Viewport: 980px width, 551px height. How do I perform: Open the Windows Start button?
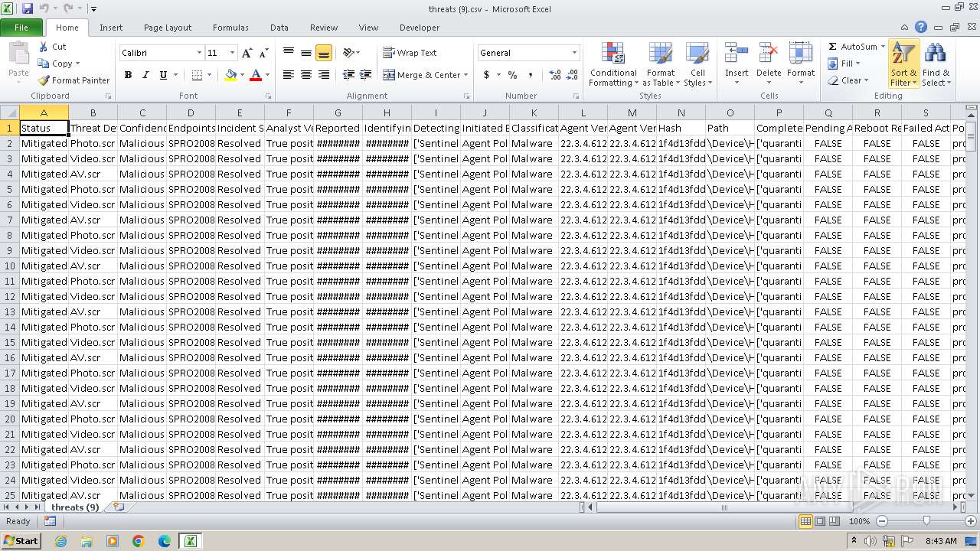(x=21, y=540)
